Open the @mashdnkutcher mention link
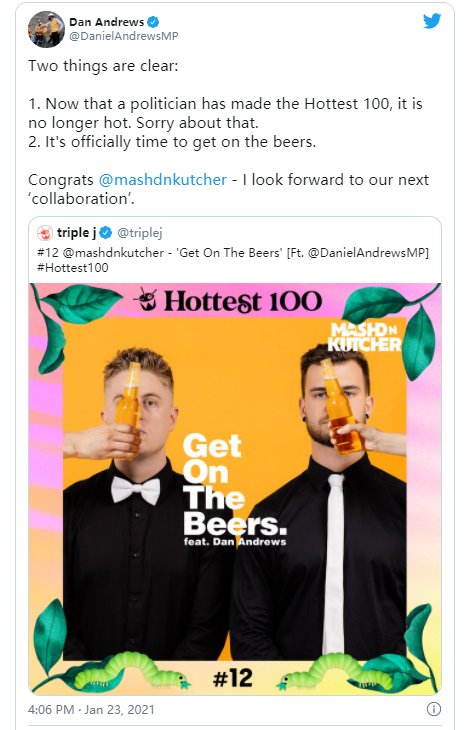This screenshot has width=476, height=730. (x=163, y=180)
